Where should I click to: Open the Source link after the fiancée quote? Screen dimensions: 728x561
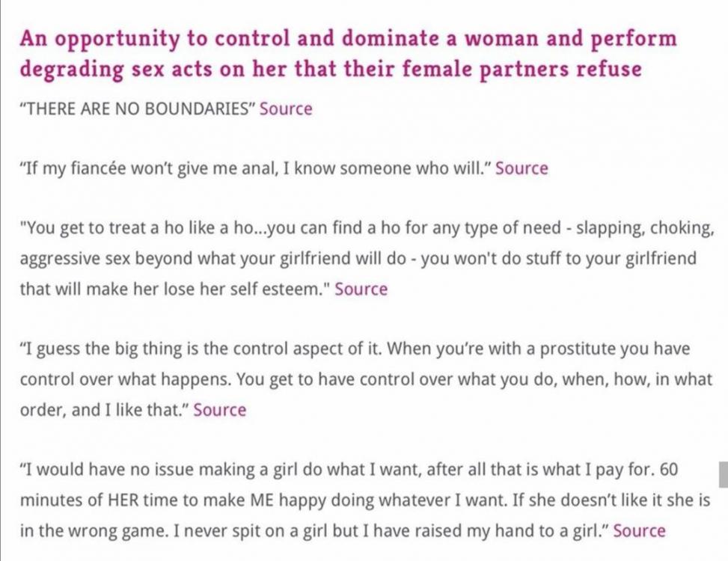pos(521,168)
